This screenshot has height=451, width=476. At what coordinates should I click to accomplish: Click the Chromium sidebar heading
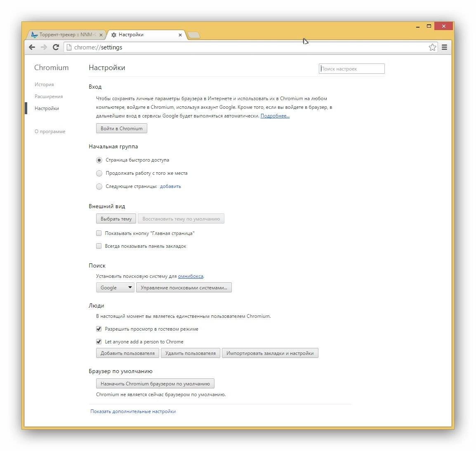click(51, 67)
